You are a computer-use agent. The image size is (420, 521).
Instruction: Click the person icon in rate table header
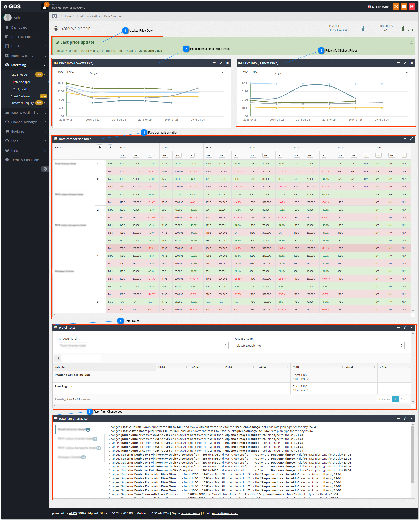(x=99, y=147)
